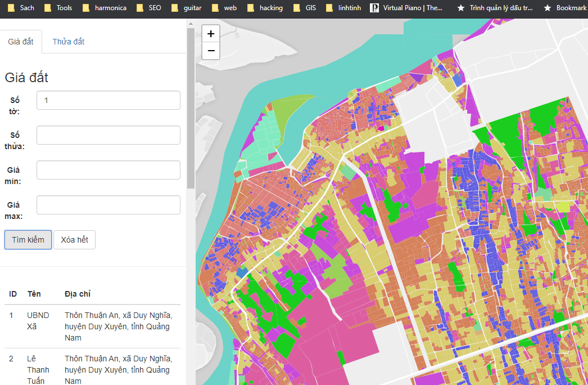Click the map zoom in plus button
Screen dimensions: 588x385
click(211, 34)
